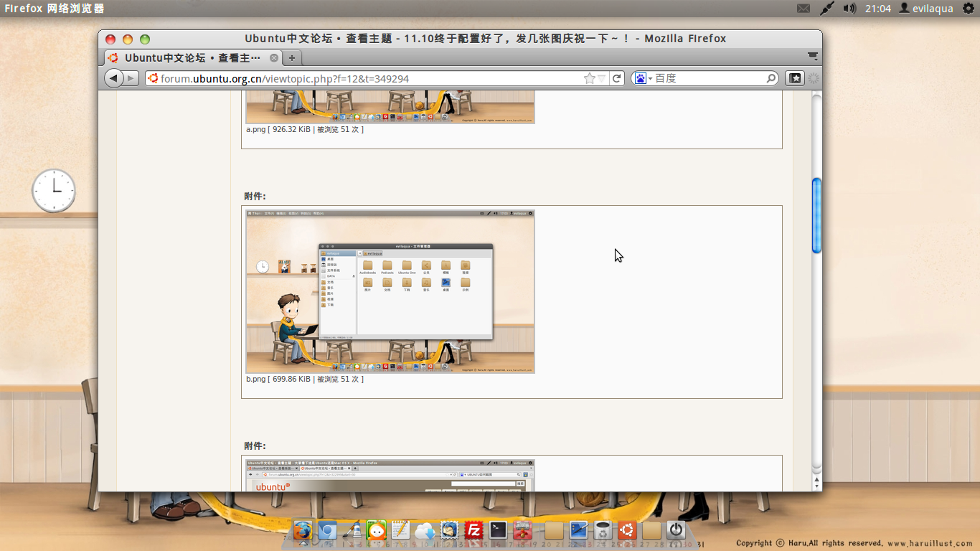
Task: Open the Trash from the dock
Action: point(603,531)
